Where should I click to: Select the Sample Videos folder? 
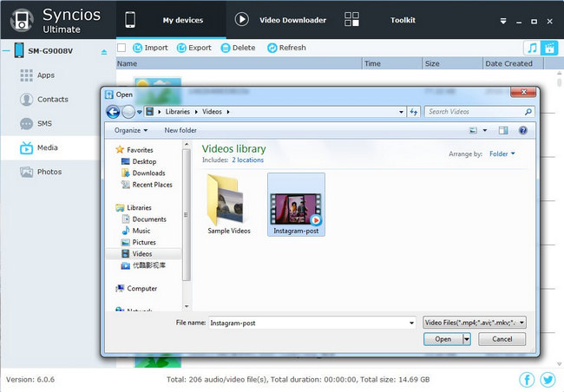pos(229,204)
